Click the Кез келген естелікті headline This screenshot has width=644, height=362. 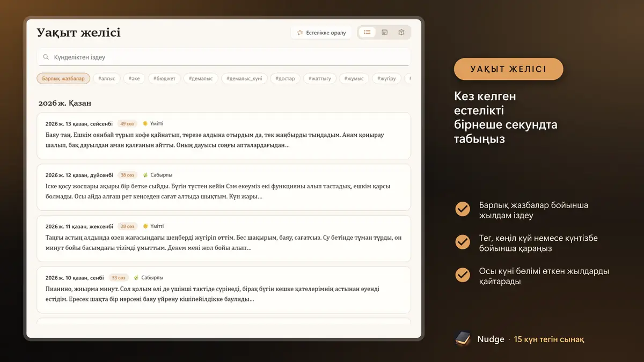(x=506, y=117)
